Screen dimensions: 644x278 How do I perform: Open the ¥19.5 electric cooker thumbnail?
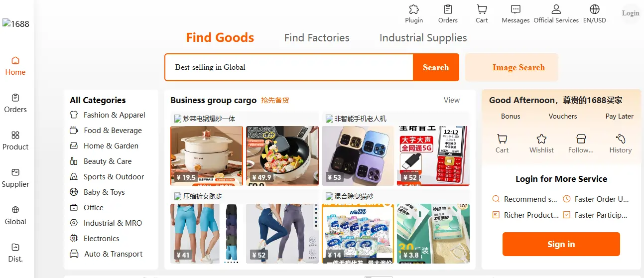point(207,155)
